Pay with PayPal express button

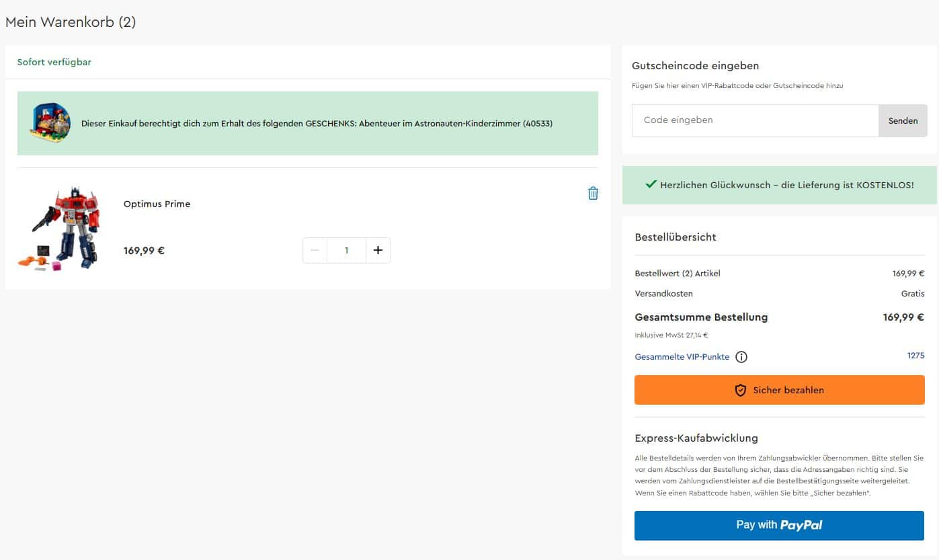click(779, 526)
